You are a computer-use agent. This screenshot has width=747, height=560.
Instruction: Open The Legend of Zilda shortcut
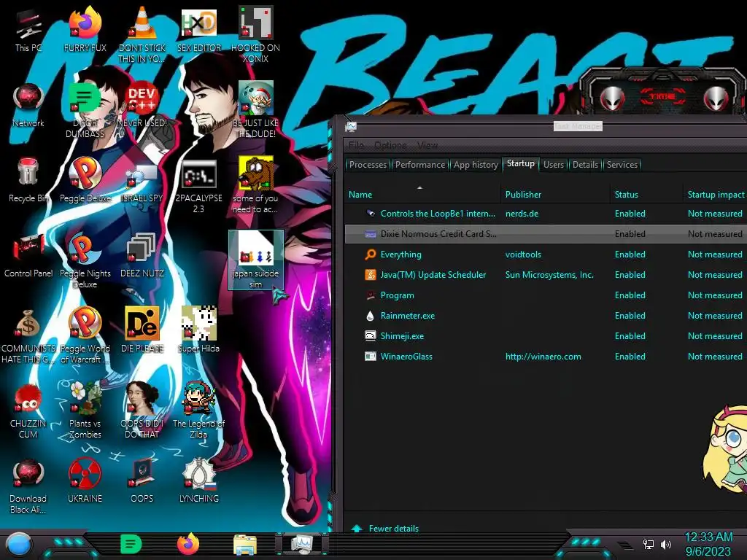click(198, 411)
